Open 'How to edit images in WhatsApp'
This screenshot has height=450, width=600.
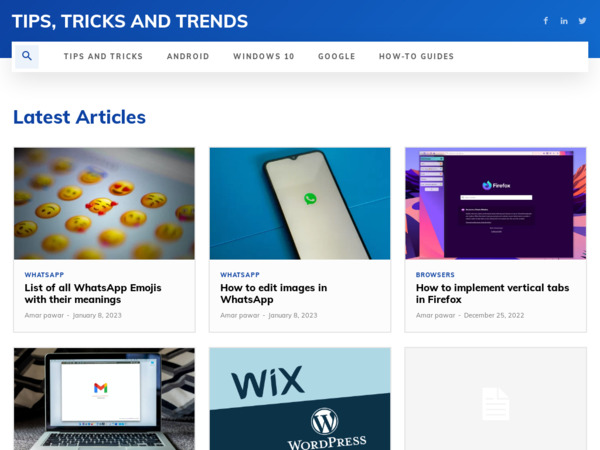[x=274, y=293]
